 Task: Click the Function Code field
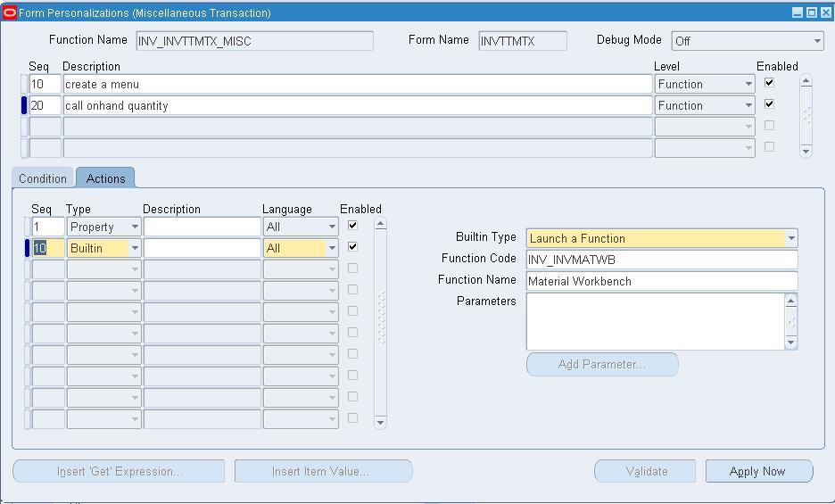662,260
